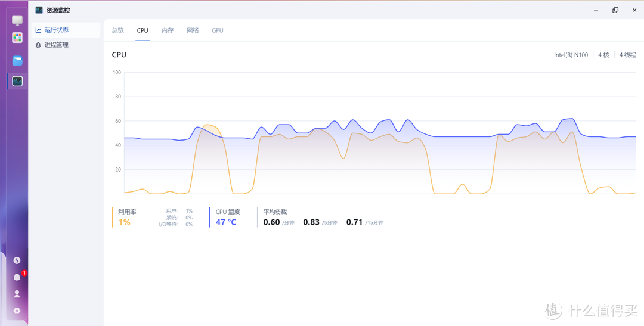The height and width of the screenshot is (326, 644).
Task: Click the 资源监控 title bar app icon
Action: 39,10
